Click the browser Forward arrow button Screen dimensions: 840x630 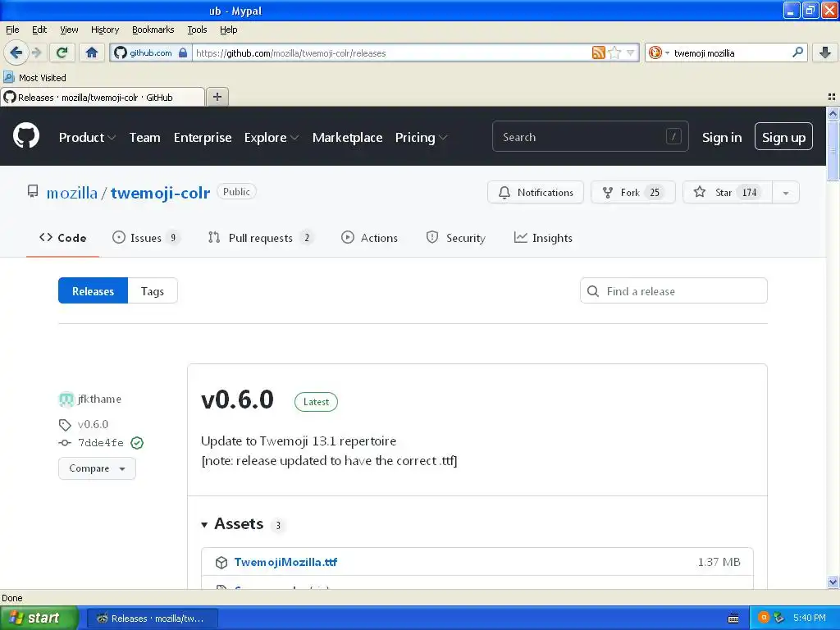tap(36, 52)
